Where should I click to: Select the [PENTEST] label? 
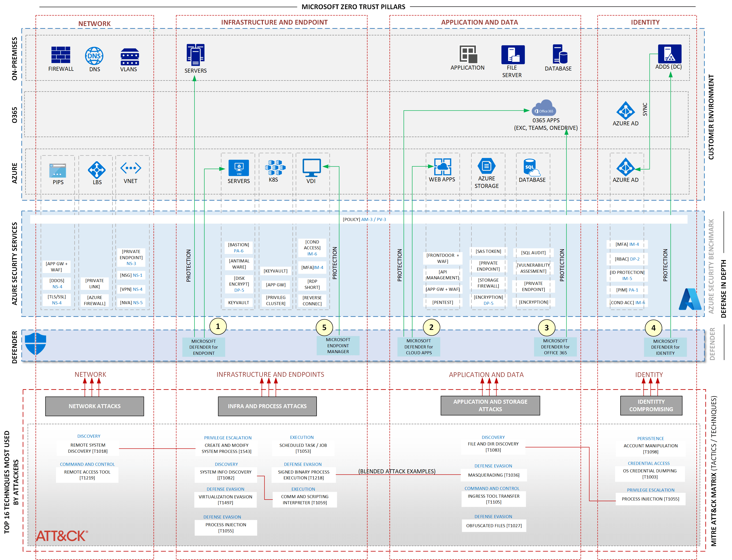coord(443,302)
